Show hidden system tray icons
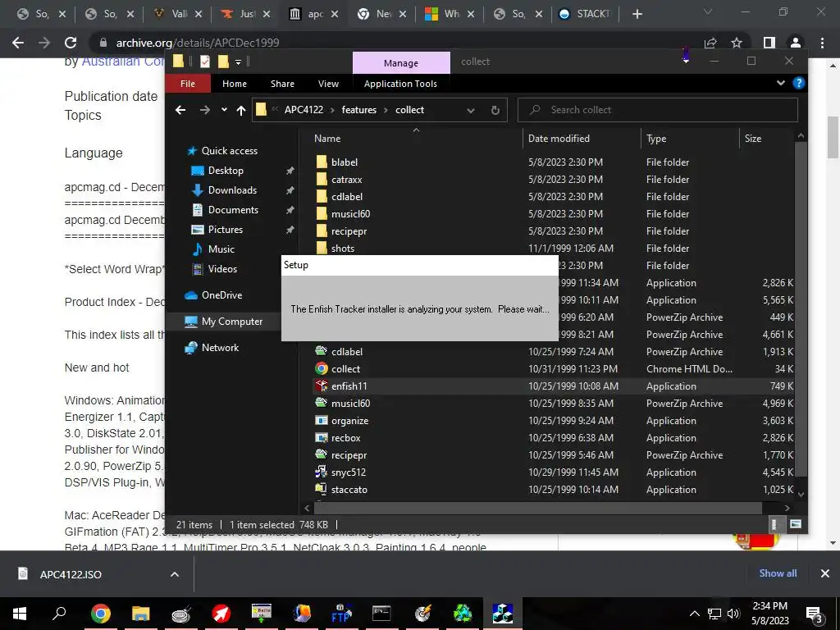The height and width of the screenshot is (630, 840). (x=694, y=614)
